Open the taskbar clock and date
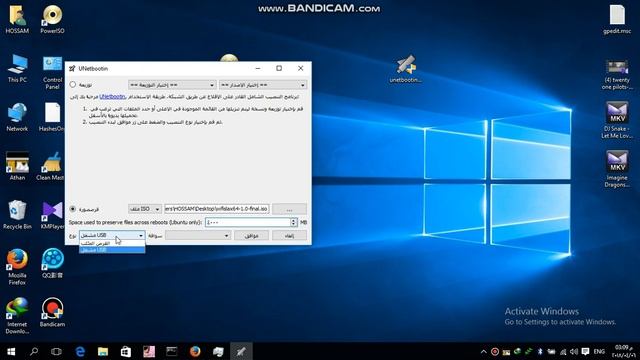Viewport: 640px width, 360px height. (622, 351)
